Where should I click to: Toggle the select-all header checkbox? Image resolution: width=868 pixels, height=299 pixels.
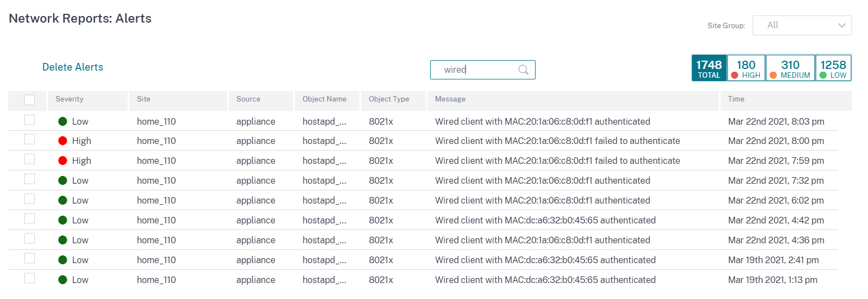pyautogui.click(x=30, y=100)
